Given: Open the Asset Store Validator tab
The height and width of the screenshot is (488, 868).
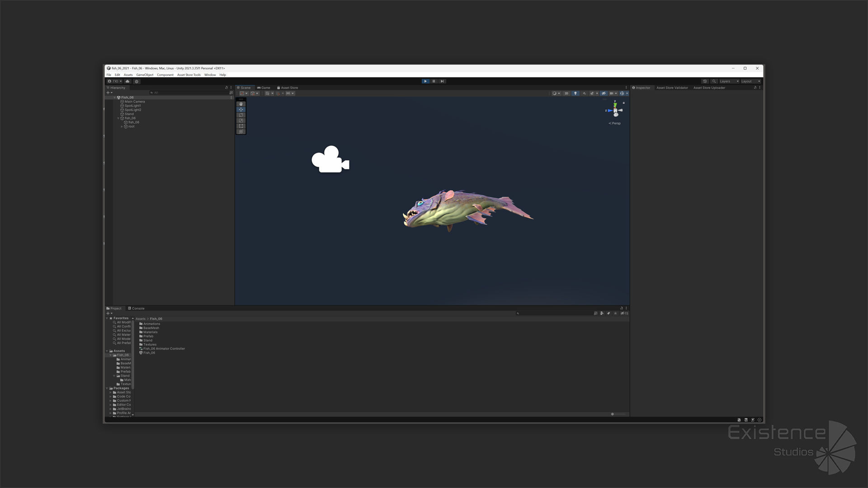Looking at the screenshot, I should pyautogui.click(x=672, y=88).
